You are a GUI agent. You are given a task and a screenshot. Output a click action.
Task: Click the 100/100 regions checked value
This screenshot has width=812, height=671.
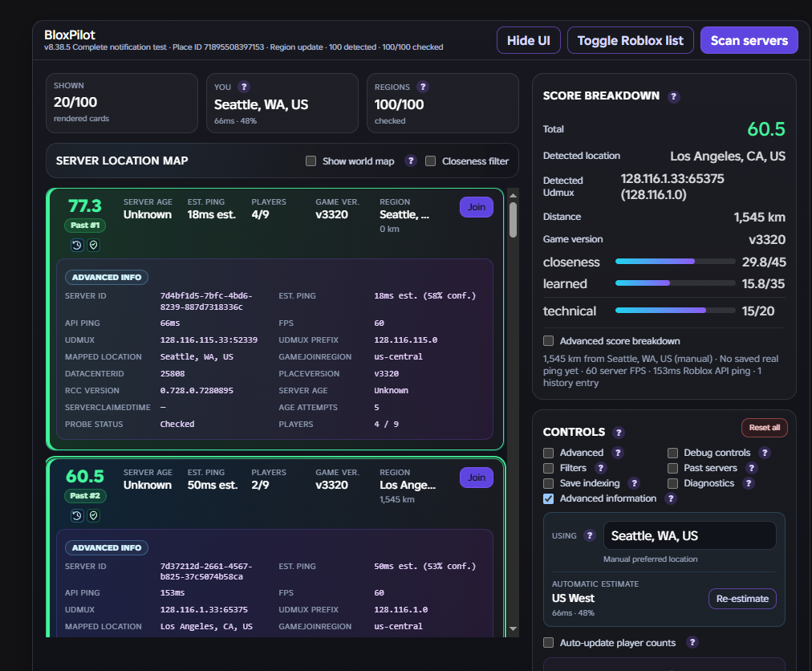(400, 104)
